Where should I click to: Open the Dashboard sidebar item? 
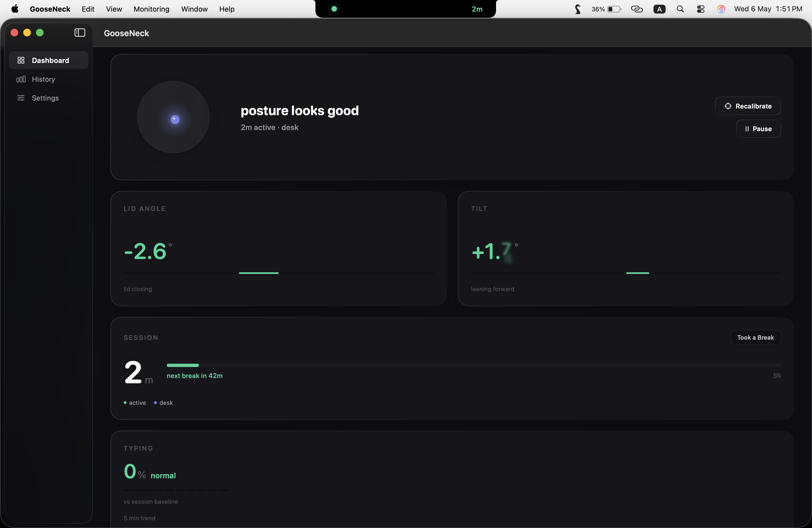[48, 60]
